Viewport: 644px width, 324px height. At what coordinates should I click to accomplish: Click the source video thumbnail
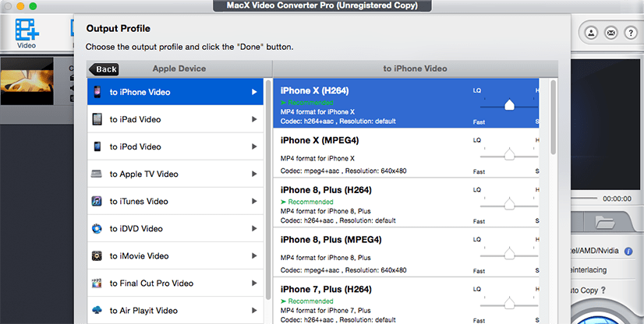(27, 81)
